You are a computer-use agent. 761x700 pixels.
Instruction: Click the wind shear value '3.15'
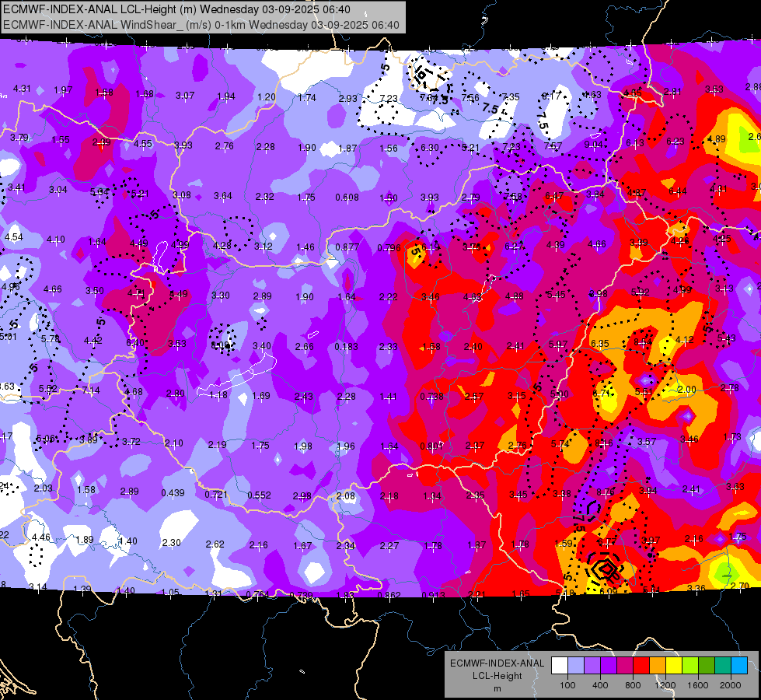(516, 395)
